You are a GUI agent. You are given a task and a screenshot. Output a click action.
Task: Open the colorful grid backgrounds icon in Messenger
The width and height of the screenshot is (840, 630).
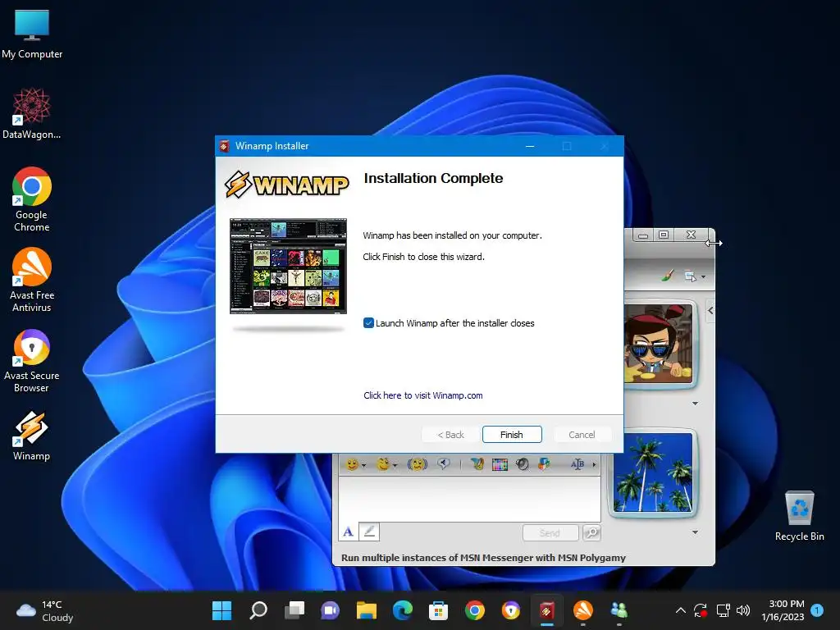point(500,464)
